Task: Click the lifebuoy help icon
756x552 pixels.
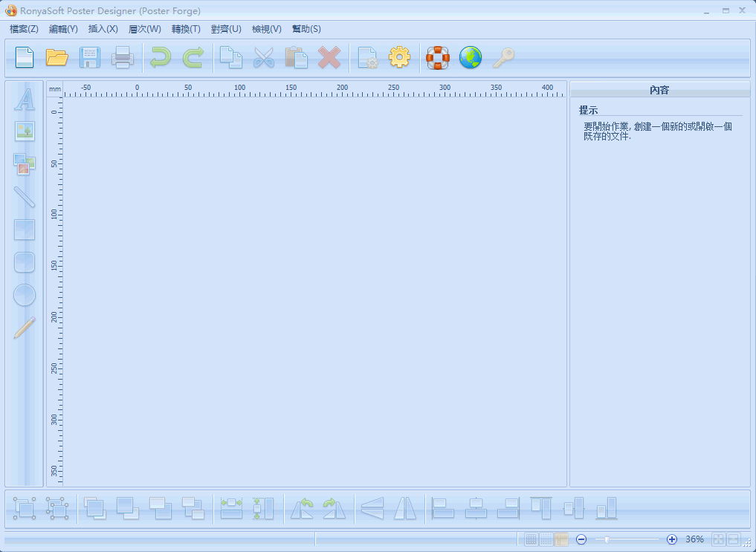Action: pos(438,57)
